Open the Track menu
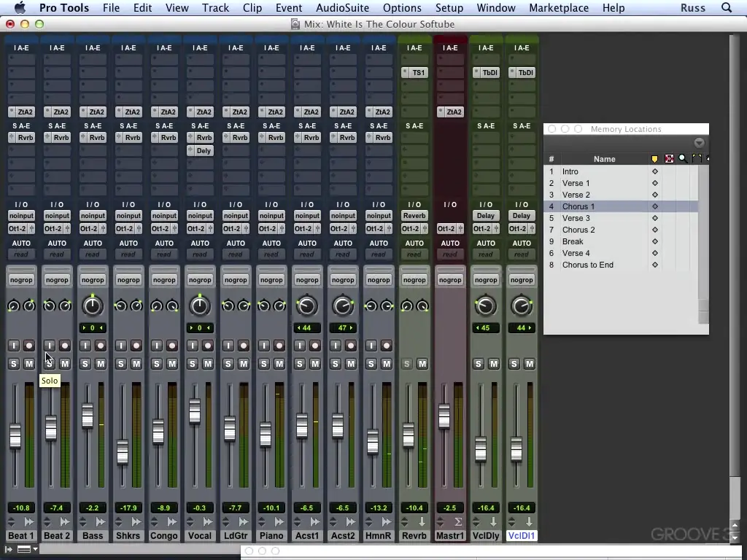Viewport: 747px width, 560px height. click(215, 7)
